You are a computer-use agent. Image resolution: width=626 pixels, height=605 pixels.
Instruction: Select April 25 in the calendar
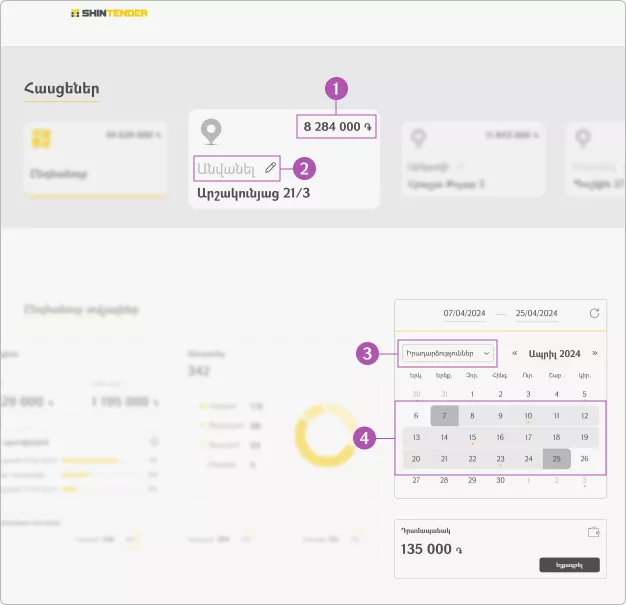click(557, 459)
